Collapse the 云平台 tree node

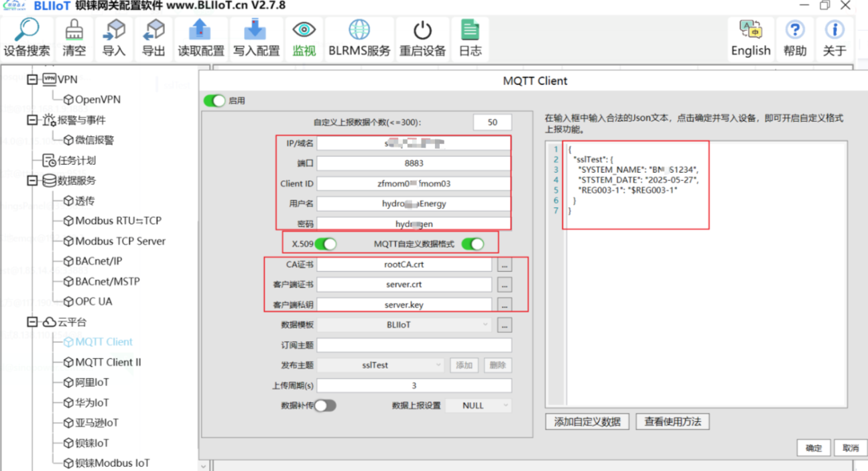(32, 322)
